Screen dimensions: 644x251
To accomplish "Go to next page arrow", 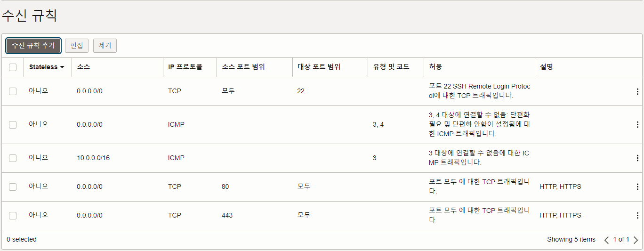I will click(x=636, y=240).
